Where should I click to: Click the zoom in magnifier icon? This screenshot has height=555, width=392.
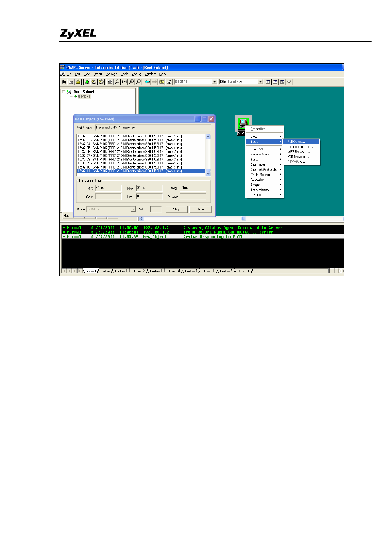click(131, 82)
